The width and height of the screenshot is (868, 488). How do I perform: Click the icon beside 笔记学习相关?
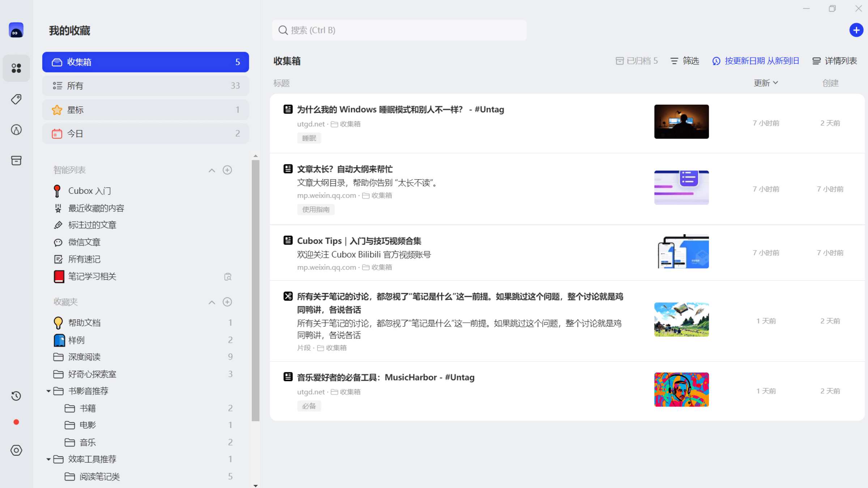tap(227, 277)
